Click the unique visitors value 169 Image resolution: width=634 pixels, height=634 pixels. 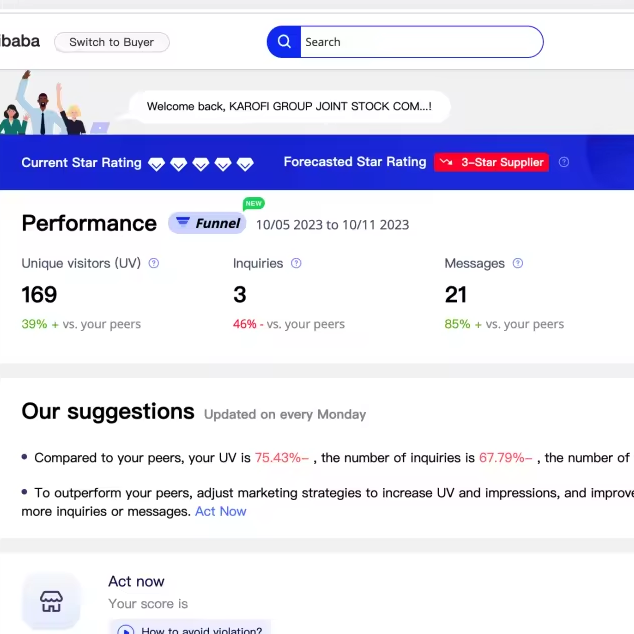coord(39,294)
